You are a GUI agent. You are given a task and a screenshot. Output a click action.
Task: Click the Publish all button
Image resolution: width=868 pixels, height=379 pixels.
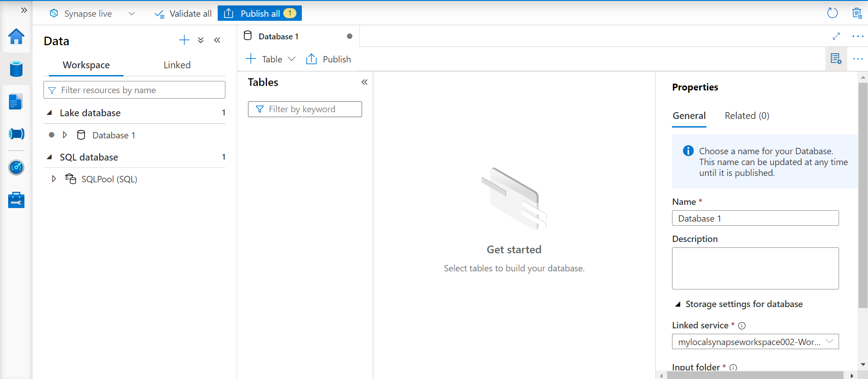[260, 14]
